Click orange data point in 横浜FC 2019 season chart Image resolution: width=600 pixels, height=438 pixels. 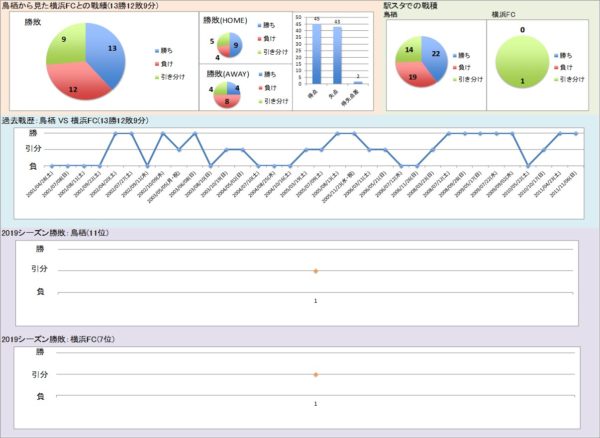click(x=316, y=374)
